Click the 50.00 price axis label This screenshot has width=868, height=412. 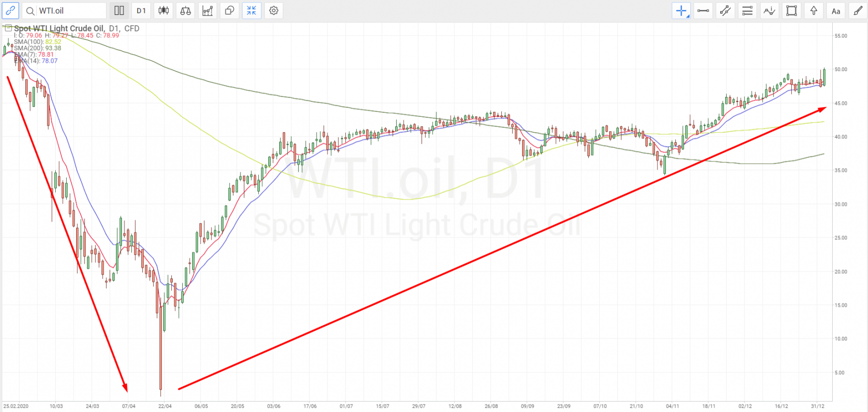coord(841,69)
